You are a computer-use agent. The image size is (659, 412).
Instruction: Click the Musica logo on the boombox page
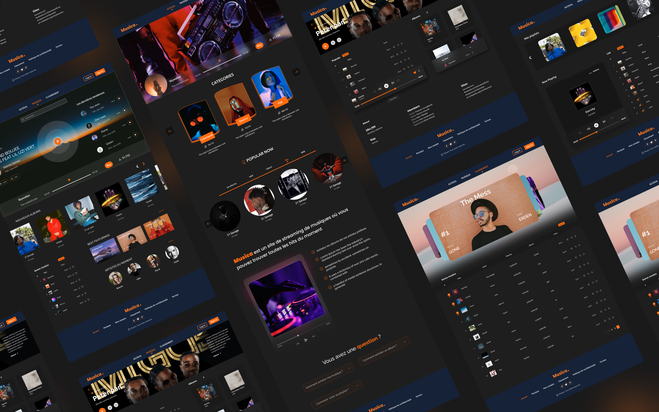pyautogui.click(x=129, y=28)
